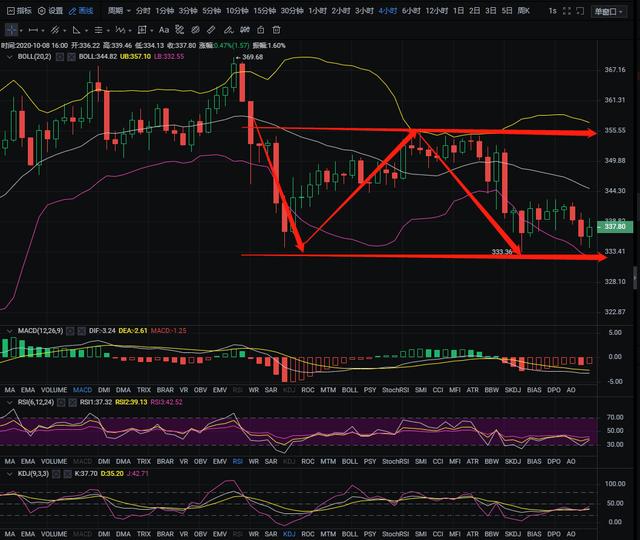The image size is (640, 540).
Task: Open dropdown arrow next to wave zigzag tool
Action: [x=130, y=31]
